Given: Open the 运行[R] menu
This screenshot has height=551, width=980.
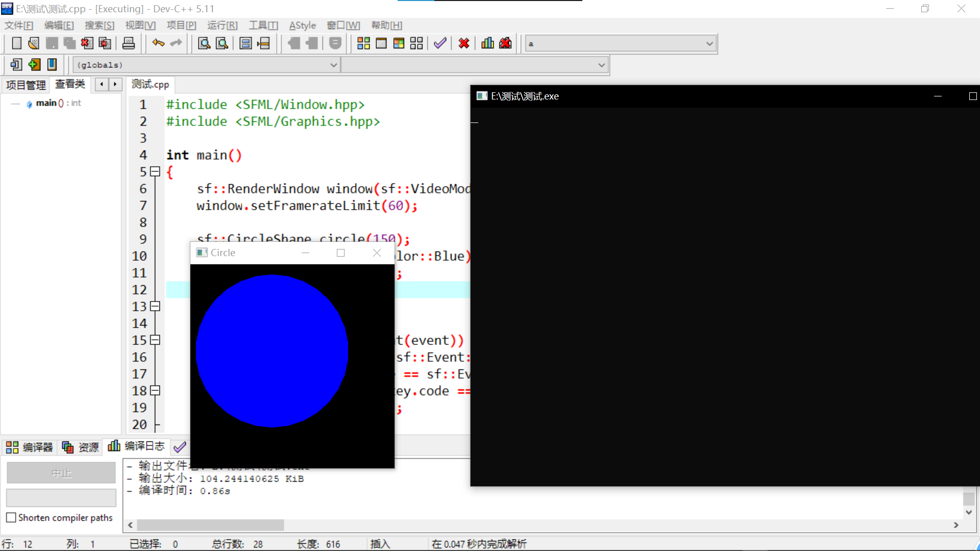Looking at the screenshot, I should (x=222, y=25).
